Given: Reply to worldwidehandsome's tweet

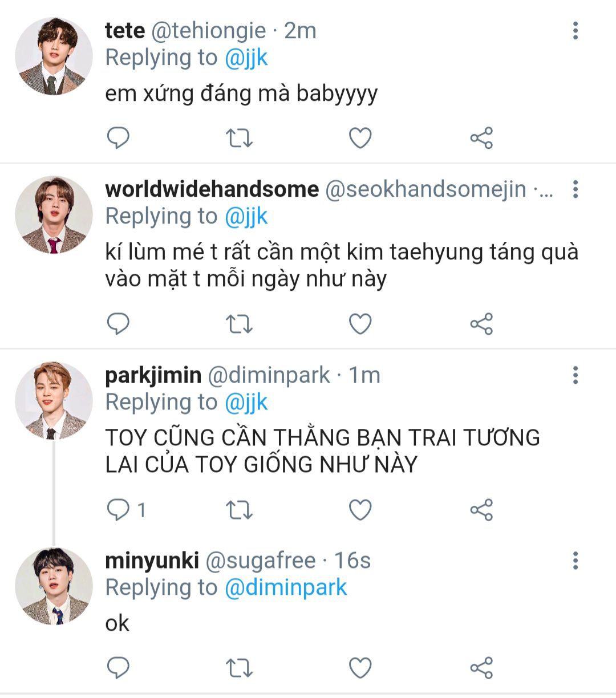Looking at the screenshot, I should point(119,324).
